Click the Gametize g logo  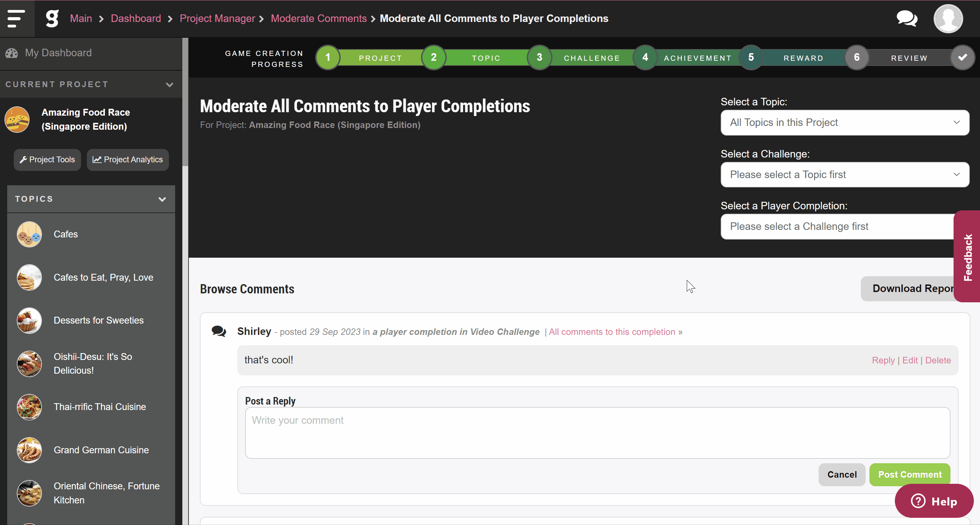pyautogui.click(x=52, y=19)
